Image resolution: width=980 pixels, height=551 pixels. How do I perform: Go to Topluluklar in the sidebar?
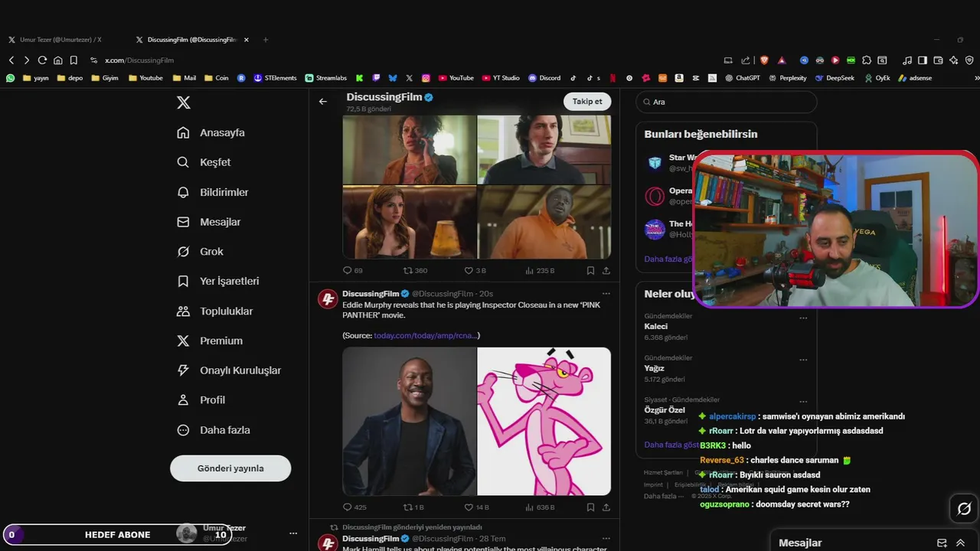click(x=214, y=311)
